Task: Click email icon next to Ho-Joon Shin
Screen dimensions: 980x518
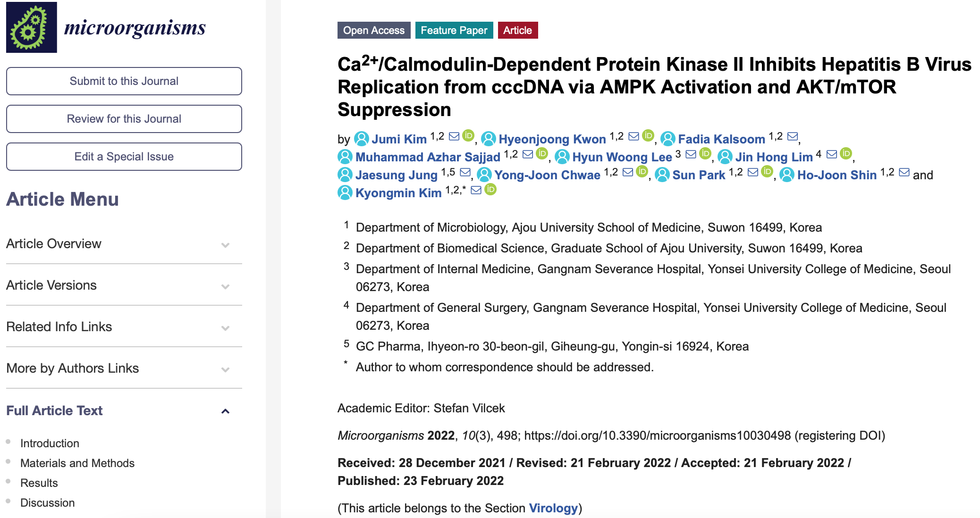Action: pyautogui.click(x=904, y=172)
